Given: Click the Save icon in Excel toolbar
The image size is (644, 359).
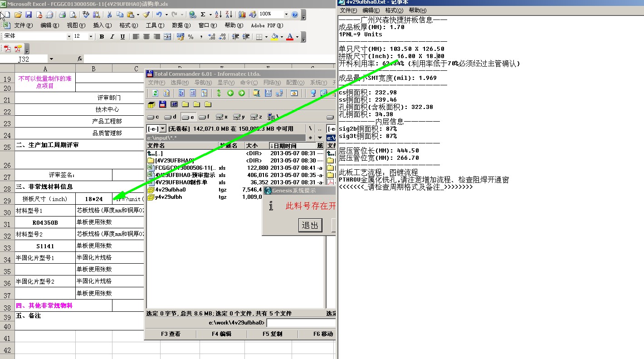Looking at the screenshot, I should 28,15.
